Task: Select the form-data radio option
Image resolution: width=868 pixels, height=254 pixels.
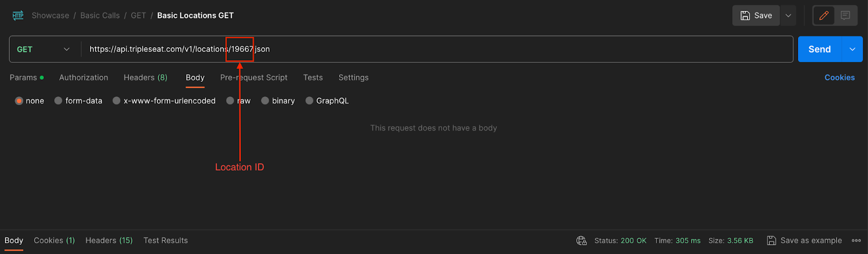Action: [x=58, y=101]
